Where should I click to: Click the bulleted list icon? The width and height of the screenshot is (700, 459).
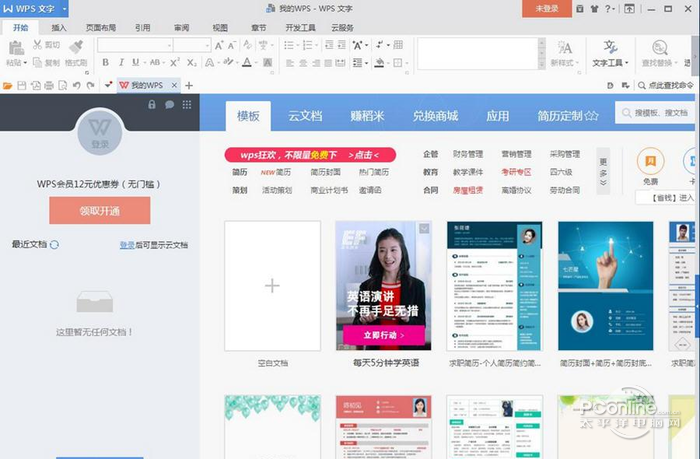(x=289, y=45)
